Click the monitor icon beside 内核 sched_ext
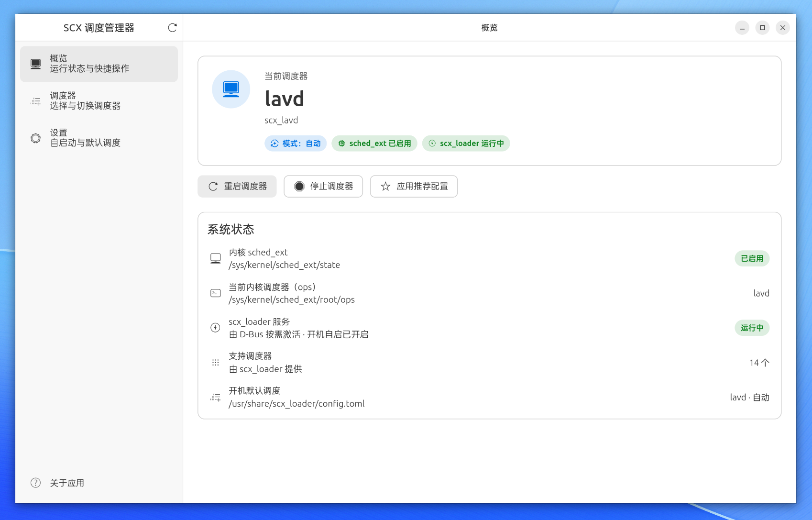The width and height of the screenshot is (812, 520). coord(216,258)
